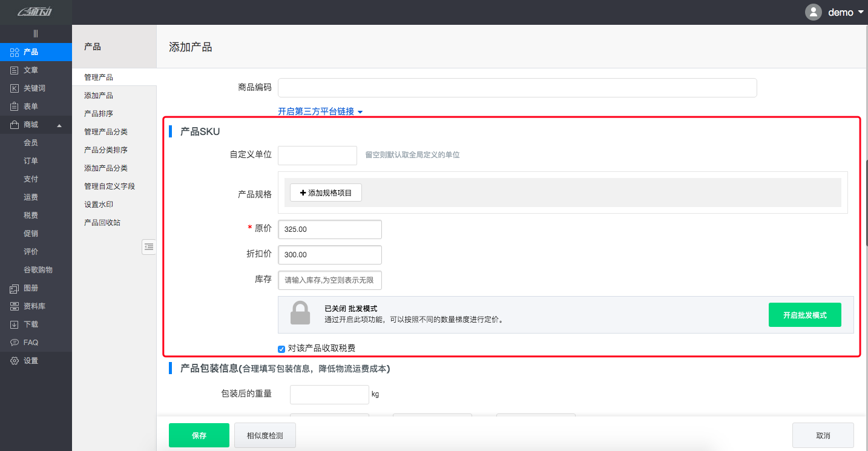
Task: Open 设置 gear icon in sidebar
Action: 15,361
